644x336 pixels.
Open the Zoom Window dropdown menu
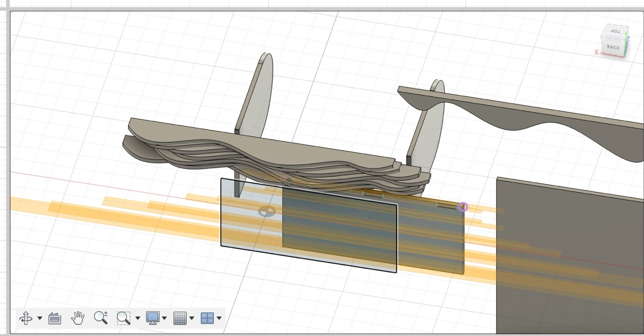137,318
